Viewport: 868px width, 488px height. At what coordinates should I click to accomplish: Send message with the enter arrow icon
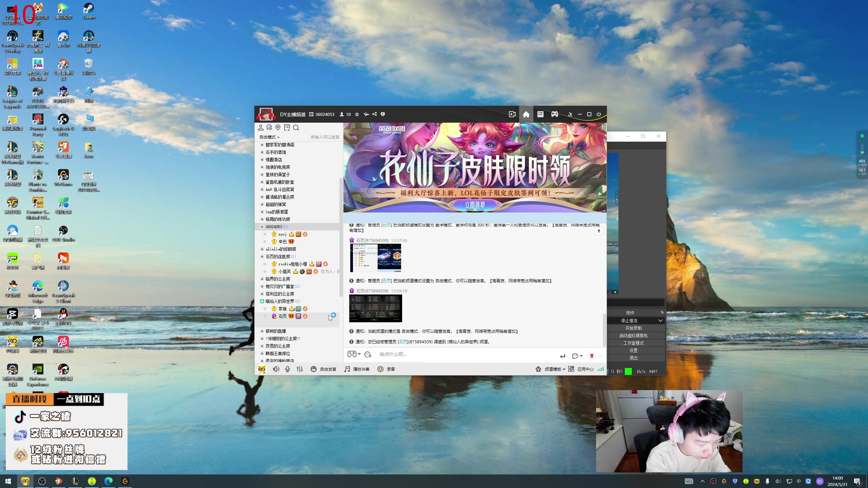click(x=563, y=356)
